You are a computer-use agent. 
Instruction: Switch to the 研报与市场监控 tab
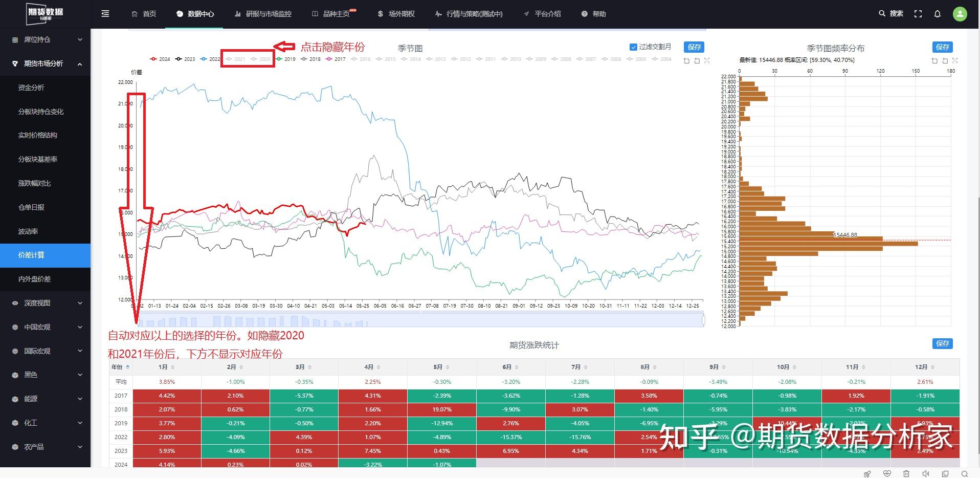(x=263, y=14)
